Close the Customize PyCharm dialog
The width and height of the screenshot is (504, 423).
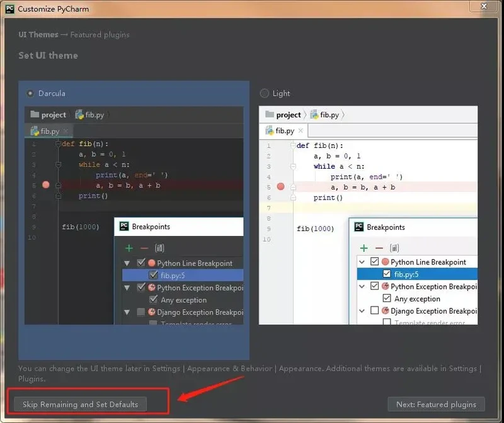(484, 6)
